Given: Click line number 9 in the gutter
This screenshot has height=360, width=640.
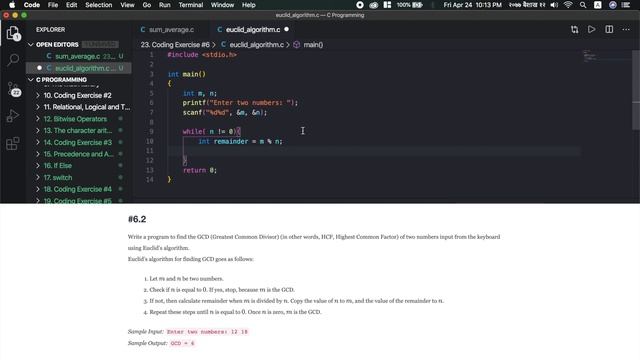Looking at the screenshot, I should 151,131.
